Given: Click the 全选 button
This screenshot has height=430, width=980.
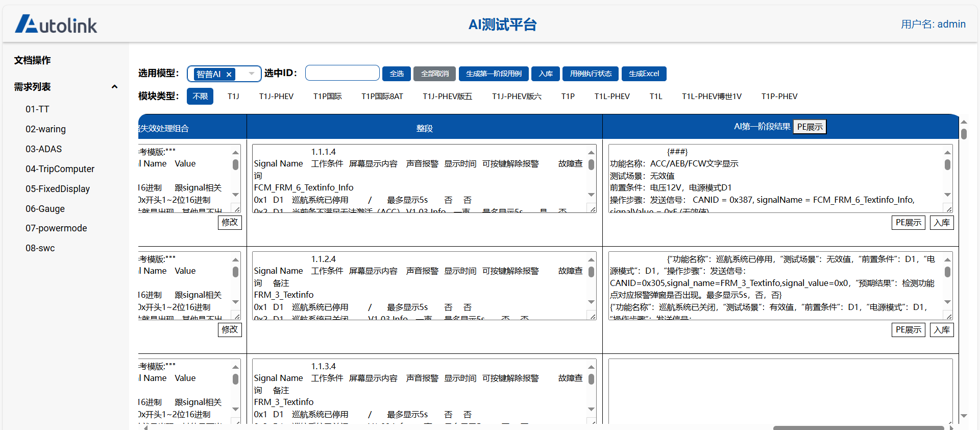Looking at the screenshot, I should pos(396,74).
